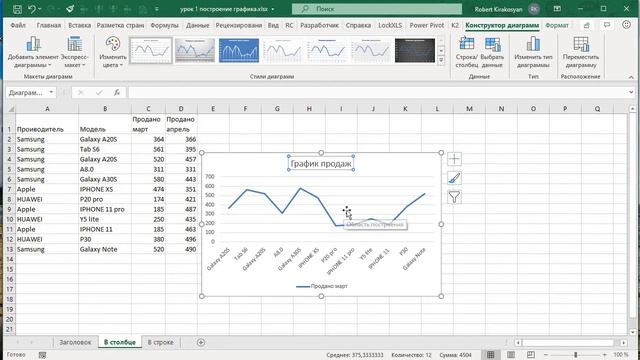Viewport: 640px width, 360px height.
Task: Click the macro recording status bar icon
Action: point(42,355)
